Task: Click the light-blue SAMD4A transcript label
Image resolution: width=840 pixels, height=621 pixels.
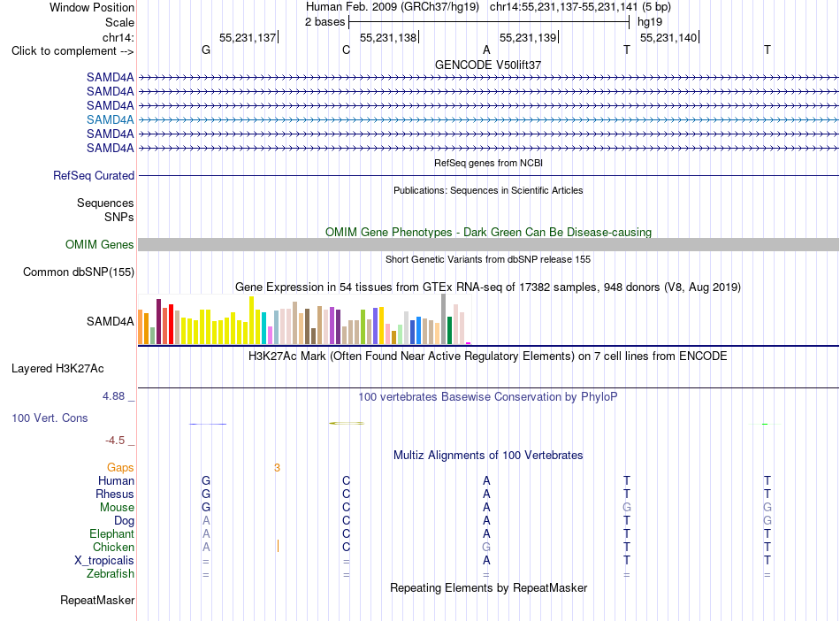Action: (x=111, y=119)
